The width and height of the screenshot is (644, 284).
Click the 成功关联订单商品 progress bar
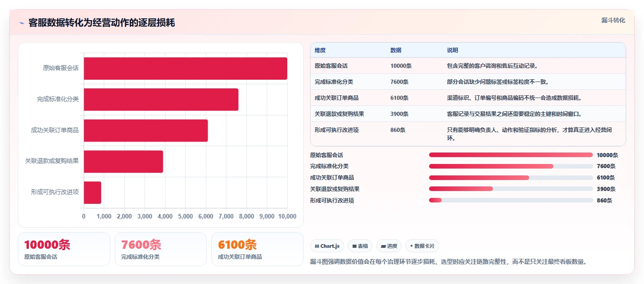[x=511, y=178]
